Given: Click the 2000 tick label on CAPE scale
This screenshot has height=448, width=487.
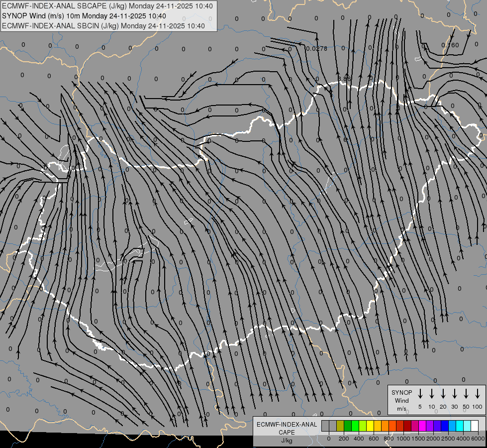Looking at the screenshot, I should [x=433, y=439].
